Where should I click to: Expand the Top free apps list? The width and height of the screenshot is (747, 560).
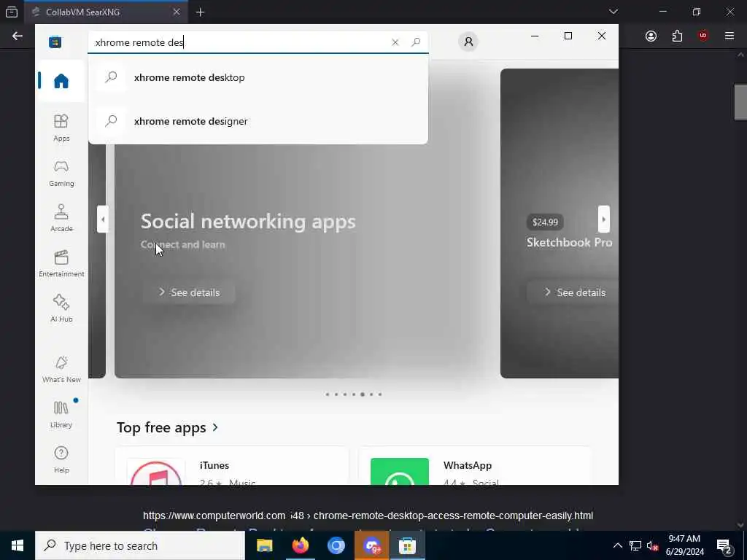(168, 427)
